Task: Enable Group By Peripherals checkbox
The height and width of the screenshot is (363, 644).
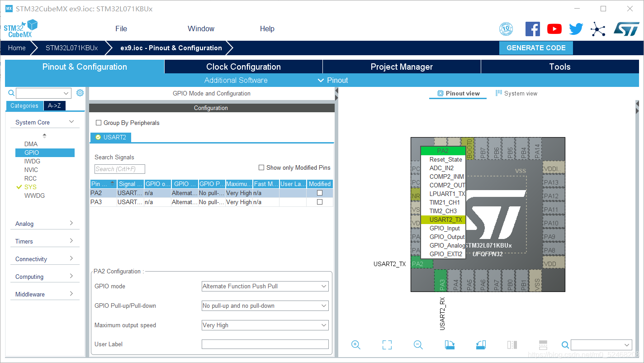Action: pyautogui.click(x=99, y=123)
